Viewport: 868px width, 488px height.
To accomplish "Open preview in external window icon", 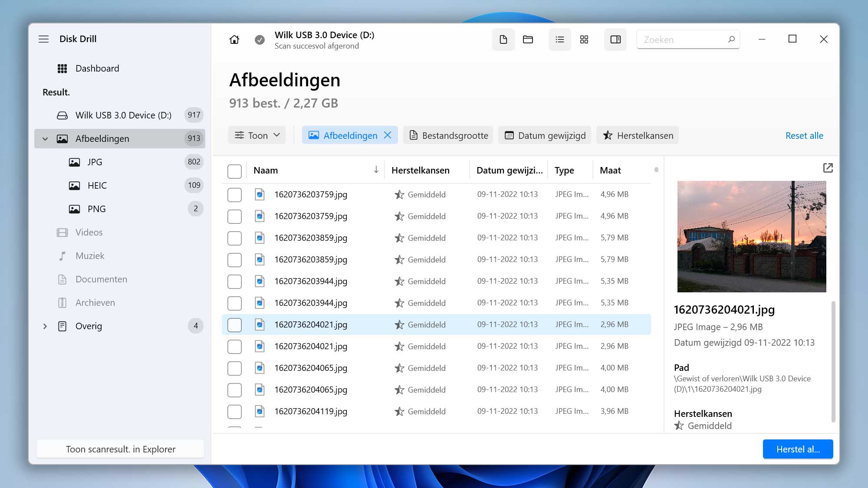I will (x=828, y=168).
